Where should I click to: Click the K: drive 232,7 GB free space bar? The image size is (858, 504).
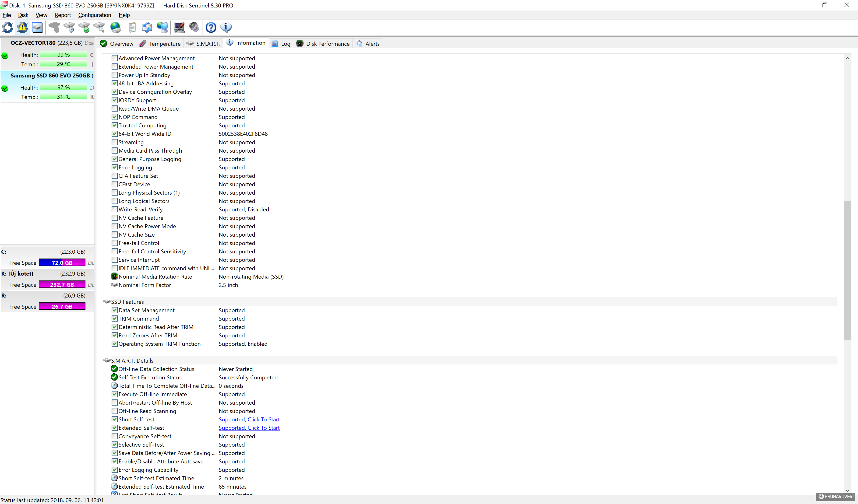pyautogui.click(x=62, y=284)
